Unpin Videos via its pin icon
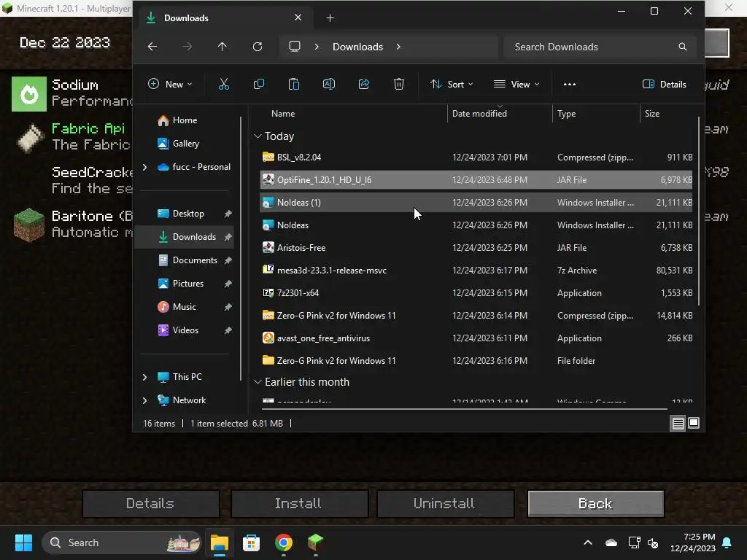Viewport: 747px width, 560px height. 228,330
